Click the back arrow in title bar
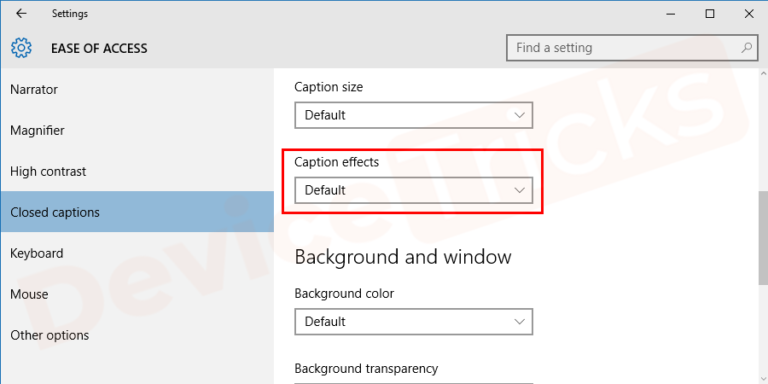This screenshot has width=768, height=384. (x=21, y=14)
